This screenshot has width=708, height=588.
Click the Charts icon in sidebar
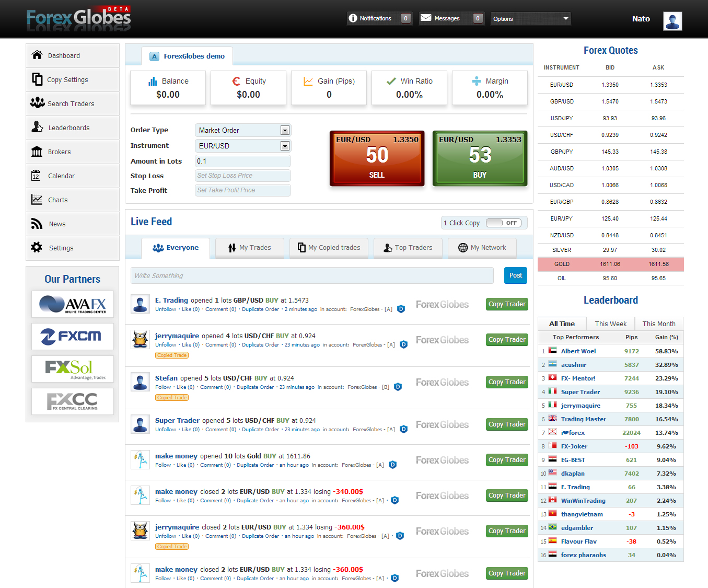point(37,200)
